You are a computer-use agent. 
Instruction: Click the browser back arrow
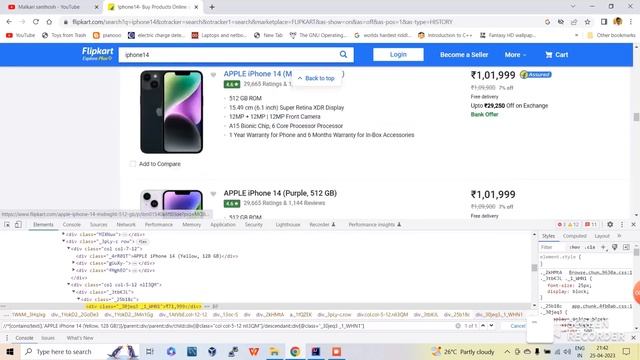pyautogui.click(x=9, y=22)
